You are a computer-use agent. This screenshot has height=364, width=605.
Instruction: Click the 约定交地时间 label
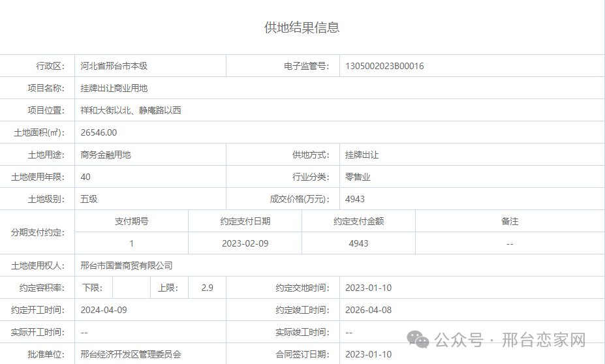(x=303, y=288)
